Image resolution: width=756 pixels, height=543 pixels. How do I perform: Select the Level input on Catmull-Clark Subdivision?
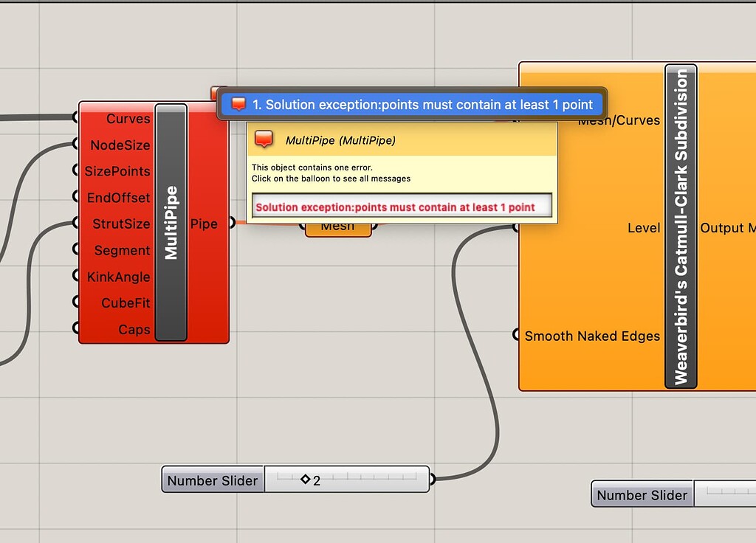point(515,228)
